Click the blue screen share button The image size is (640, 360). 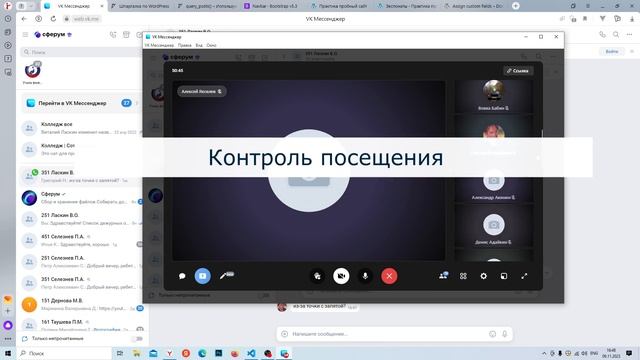point(202,276)
